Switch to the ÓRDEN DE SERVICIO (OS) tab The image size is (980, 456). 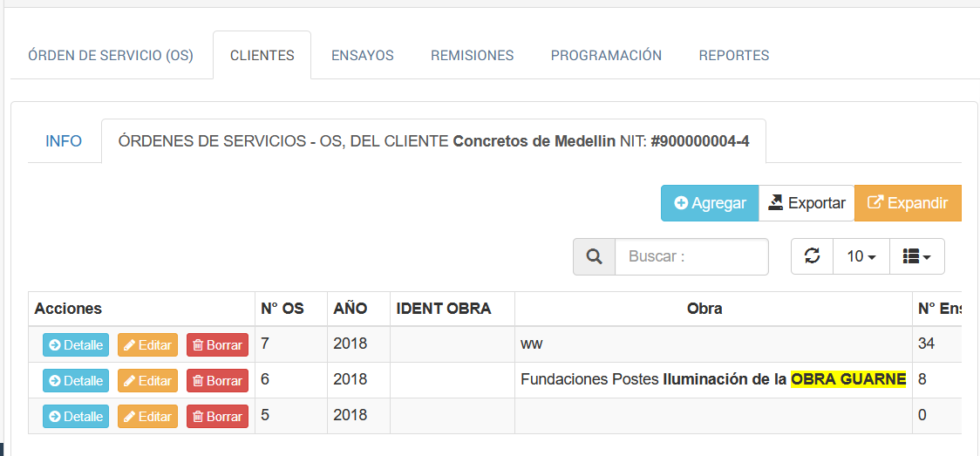pyautogui.click(x=111, y=55)
